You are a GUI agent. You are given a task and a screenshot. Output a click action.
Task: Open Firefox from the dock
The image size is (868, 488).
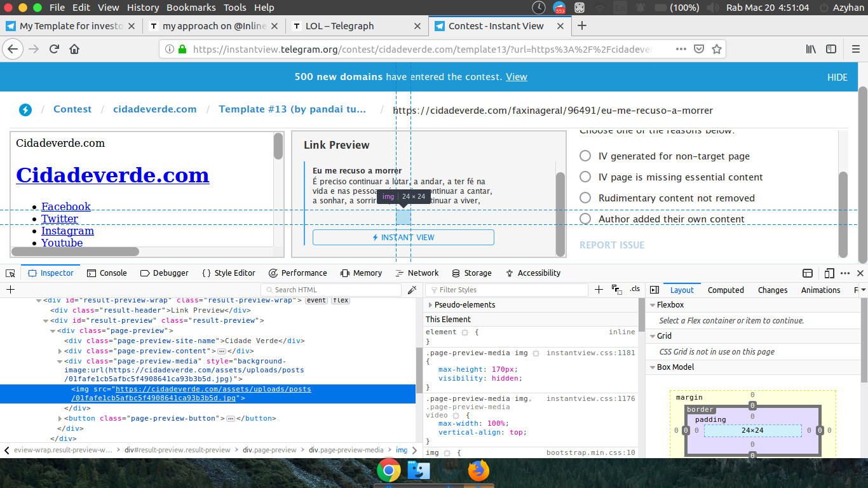(478, 471)
